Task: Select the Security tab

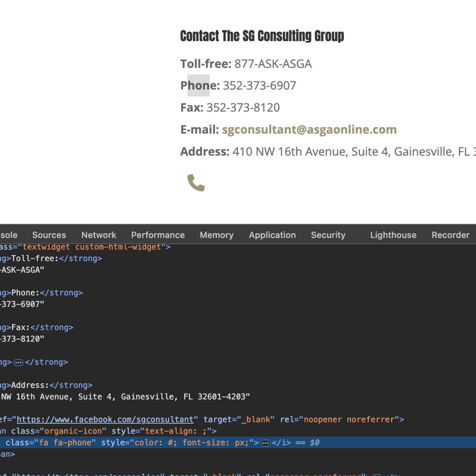Action: pyautogui.click(x=328, y=235)
